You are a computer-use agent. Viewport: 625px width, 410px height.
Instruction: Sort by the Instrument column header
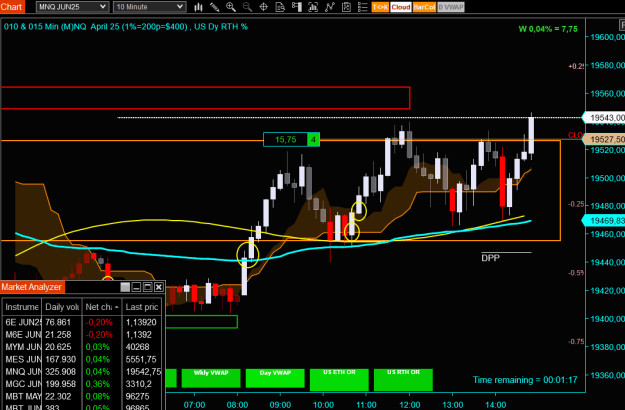pyautogui.click(x=22, y=307)
